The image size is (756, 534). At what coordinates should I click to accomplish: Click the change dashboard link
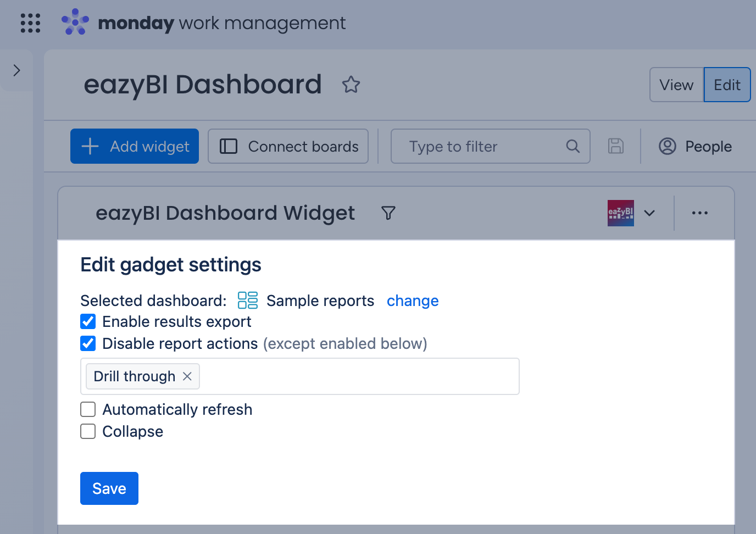[413, 301]
